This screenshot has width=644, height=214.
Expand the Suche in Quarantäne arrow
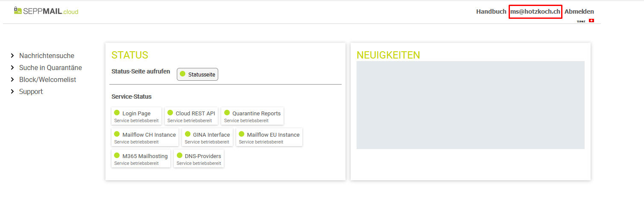click(12, 68)
